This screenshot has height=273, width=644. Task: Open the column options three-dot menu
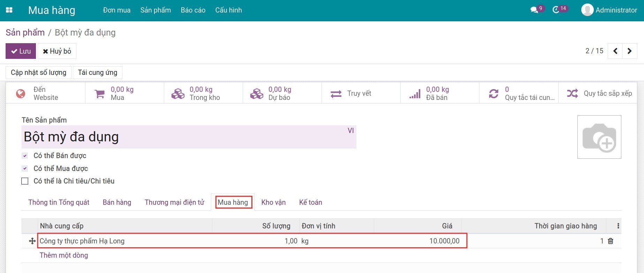click(618, 226)
